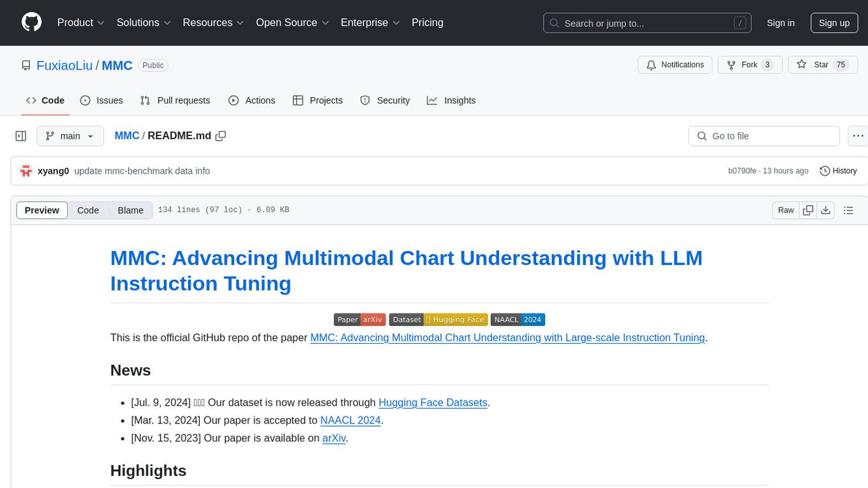Switch to the Security tab
The width and height of the screenshot is (868, 488).
(x=385, y=100)
